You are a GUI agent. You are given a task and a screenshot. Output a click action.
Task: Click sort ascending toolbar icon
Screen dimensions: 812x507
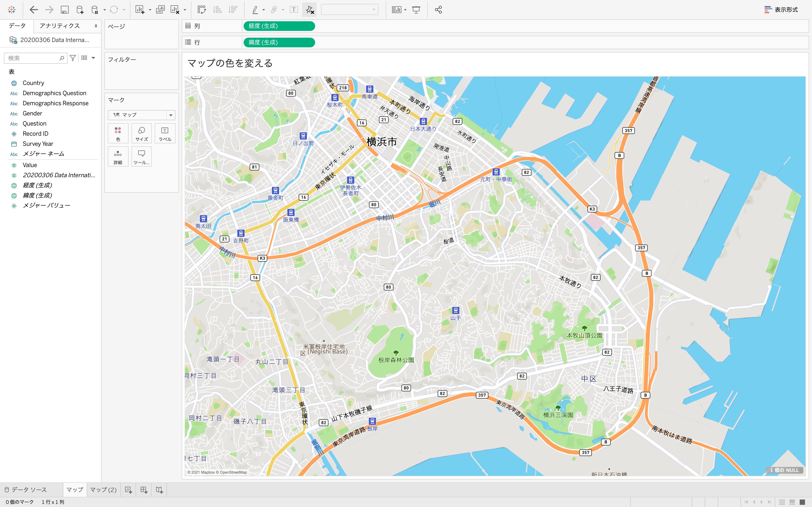(x=217, y=10)
